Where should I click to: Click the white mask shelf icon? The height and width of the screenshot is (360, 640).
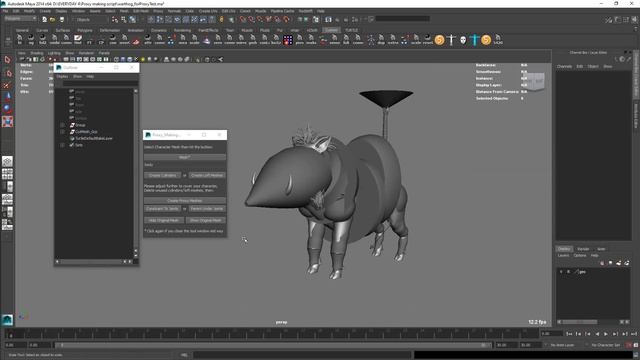pos(463,40)
